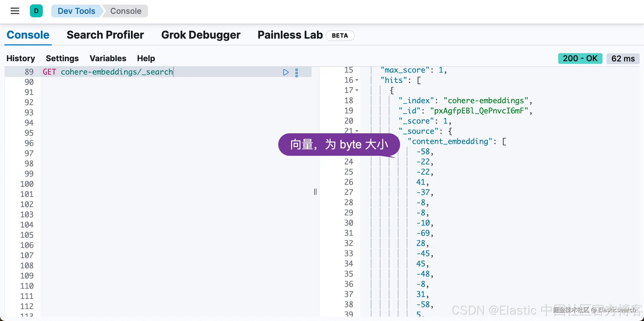Open the Painless Lab tab
The image size is (644, 321).
(x=290, y=35)
